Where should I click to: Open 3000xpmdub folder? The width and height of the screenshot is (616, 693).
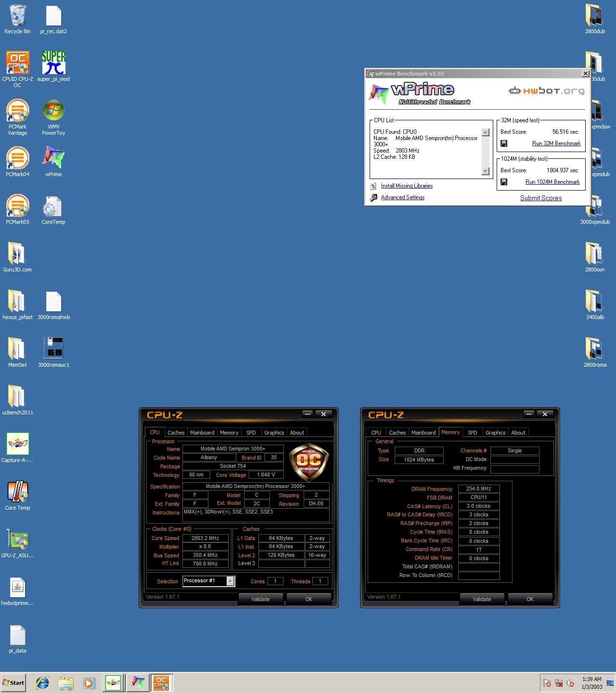click(595, 209)
